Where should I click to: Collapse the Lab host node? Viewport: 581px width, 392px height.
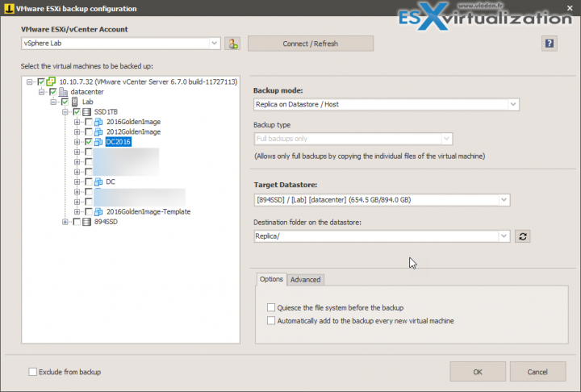coord(53,102)
